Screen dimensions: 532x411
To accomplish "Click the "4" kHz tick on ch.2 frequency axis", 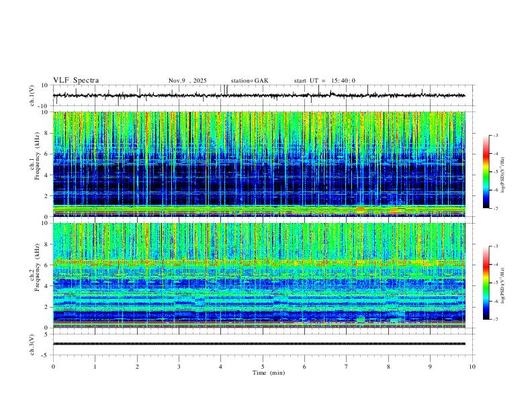I will point(46,286).
